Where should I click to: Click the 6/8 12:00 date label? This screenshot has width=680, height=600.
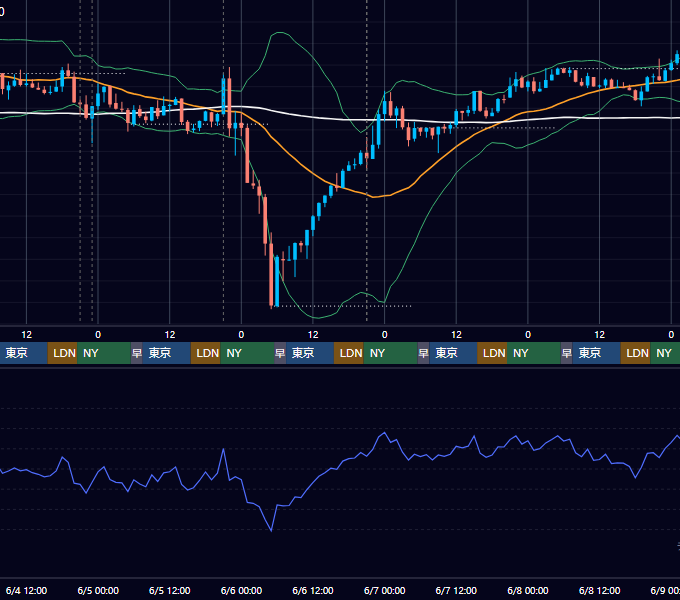coord(599,590)
